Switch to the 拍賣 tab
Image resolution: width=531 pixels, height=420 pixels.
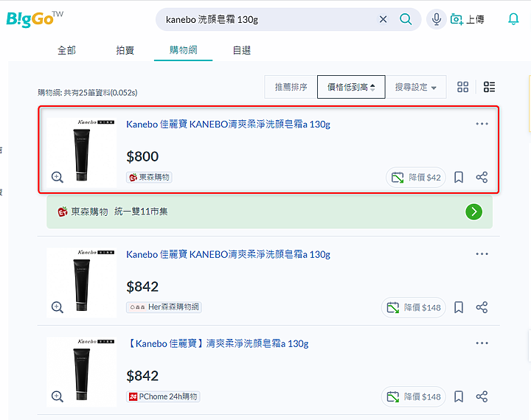[x=125, y=50]
